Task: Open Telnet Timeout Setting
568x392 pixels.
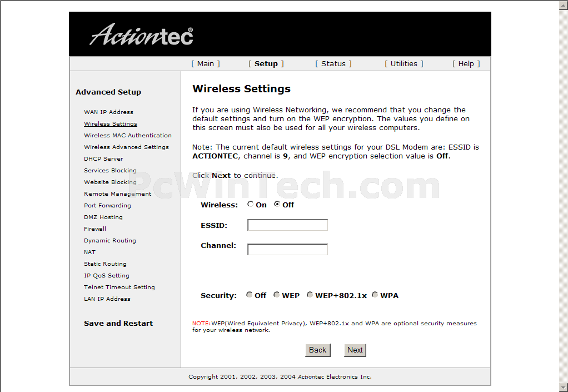Action: [119, 287]
